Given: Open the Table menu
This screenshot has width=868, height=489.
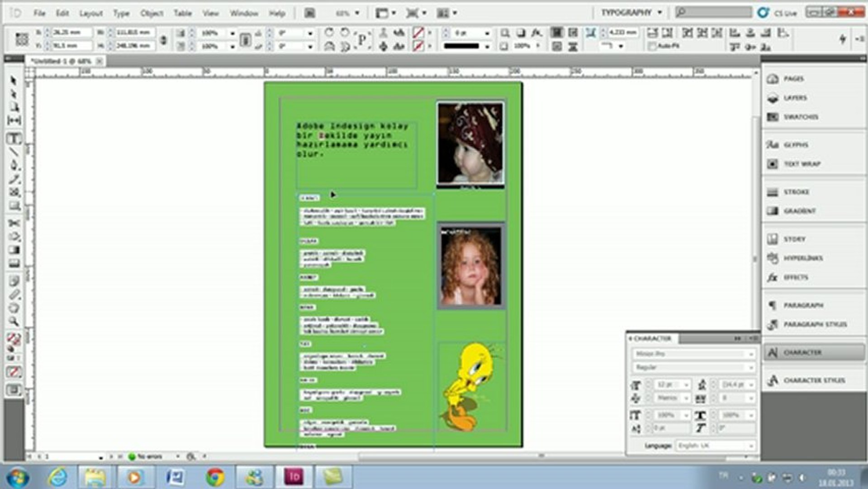Looking at the screenshot, I should pyautogui.click(x=183, y=13).
